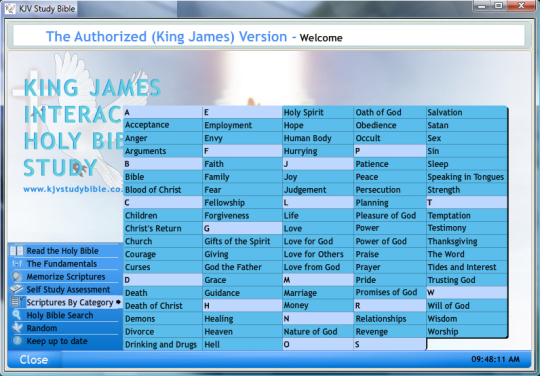The height and width of the screenshot is (376, 540).
Task: Choose God the Father category
Action: click(242, 267)
